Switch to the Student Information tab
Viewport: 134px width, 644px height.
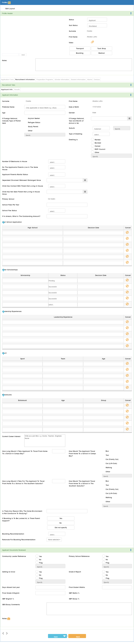click(78, 79)
